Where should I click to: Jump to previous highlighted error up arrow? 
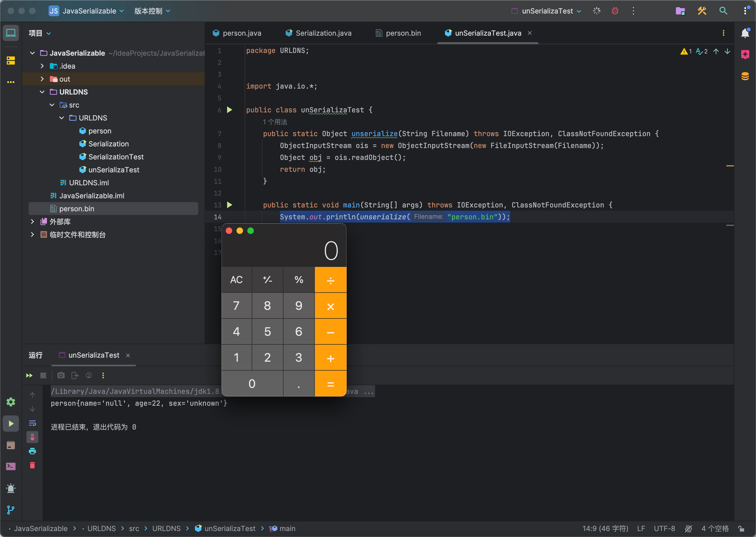click(716, 51)
